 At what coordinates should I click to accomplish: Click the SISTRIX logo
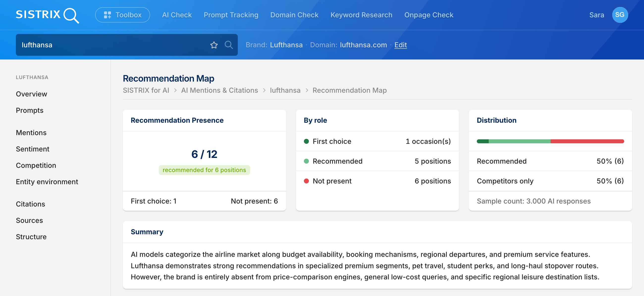48,15
